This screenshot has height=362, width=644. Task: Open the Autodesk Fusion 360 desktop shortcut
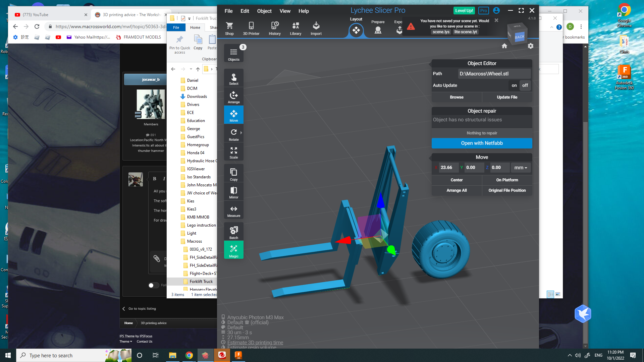click(624, 77)
